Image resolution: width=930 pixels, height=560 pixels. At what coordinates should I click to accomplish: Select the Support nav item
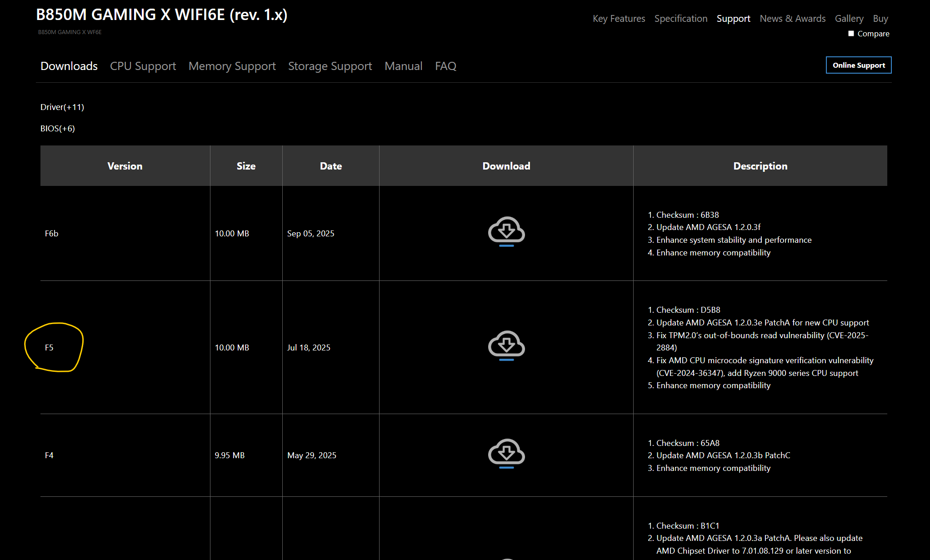pos(733,19)
